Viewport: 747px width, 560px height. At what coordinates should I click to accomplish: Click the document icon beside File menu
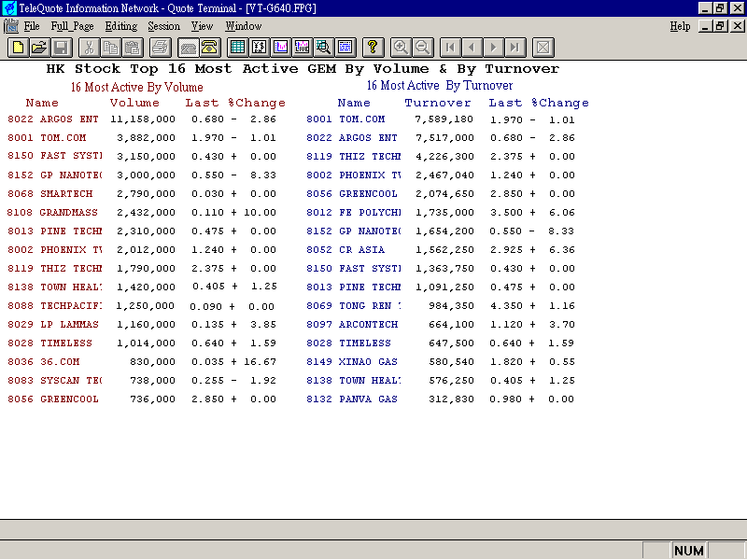pyautogui.click(x=11, y=26)
